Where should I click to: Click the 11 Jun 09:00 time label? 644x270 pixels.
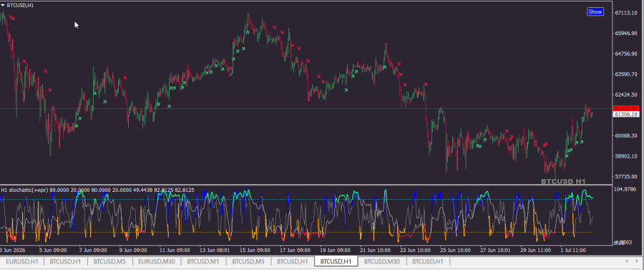tap(175, 250)
